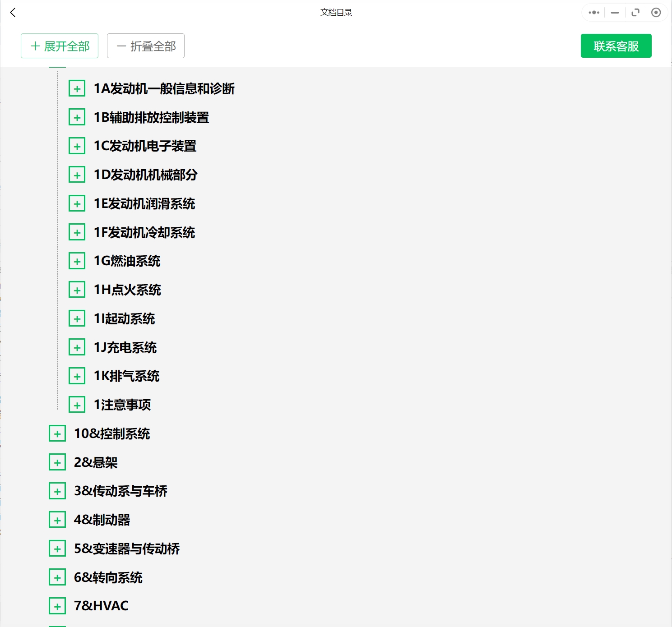Expand the 7&HVAC section
The width and height of the screenshot is (672, 627).
(x=57, y=606)
